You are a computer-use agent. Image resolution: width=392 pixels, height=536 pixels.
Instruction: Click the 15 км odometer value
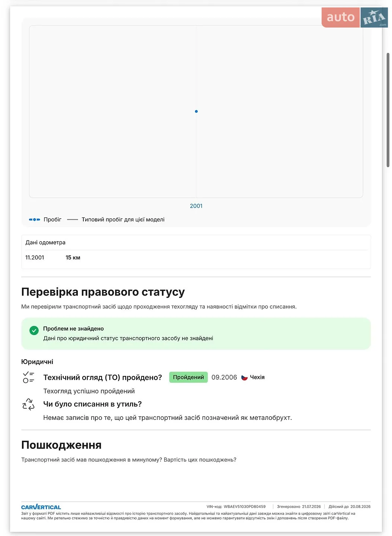(73, 258)
